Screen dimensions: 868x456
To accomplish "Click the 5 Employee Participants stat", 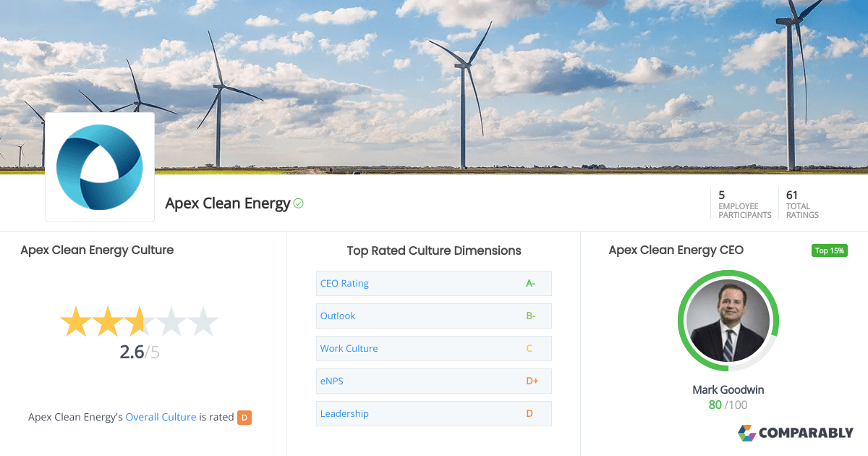I will point(744,204).
